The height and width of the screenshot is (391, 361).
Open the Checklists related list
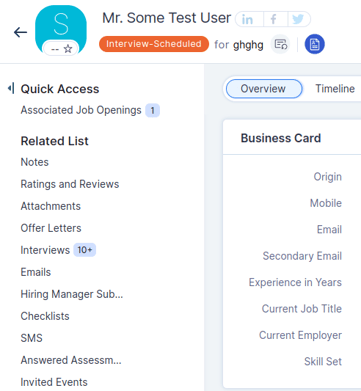[45, 316]
